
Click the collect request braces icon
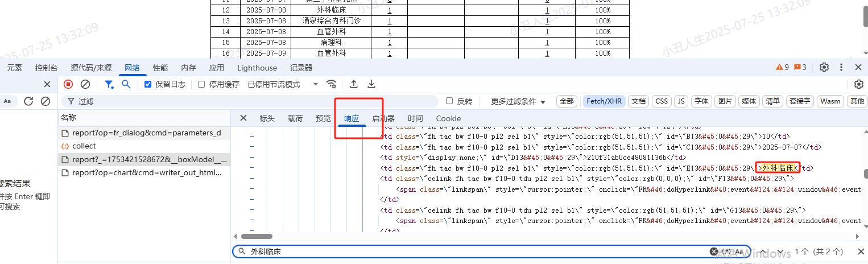65,146
